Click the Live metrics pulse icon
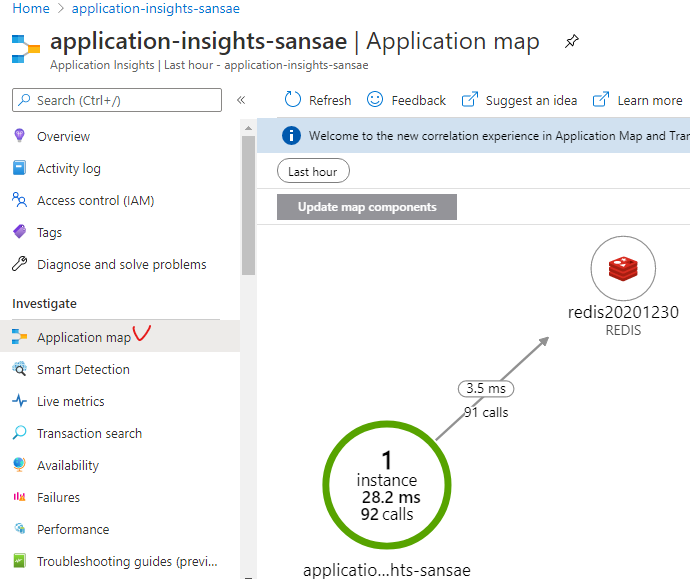The width and height of the screenshot is (690, 579). coord(19,402)
